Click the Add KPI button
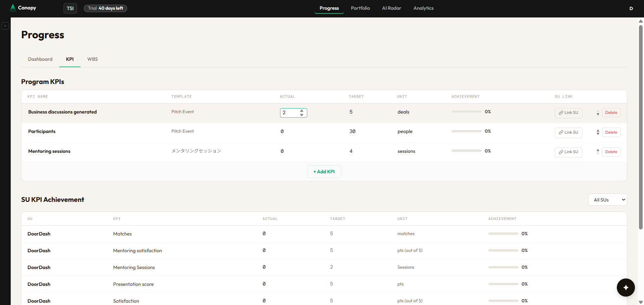The width and height of the screenshot is (644, 305). click(324, 172)
